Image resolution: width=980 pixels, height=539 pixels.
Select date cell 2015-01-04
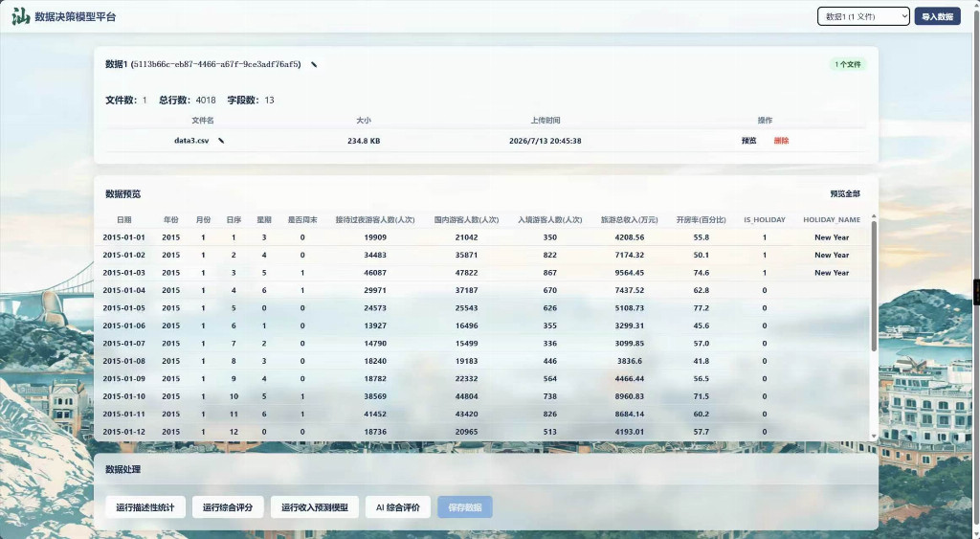tap(123, 291)
